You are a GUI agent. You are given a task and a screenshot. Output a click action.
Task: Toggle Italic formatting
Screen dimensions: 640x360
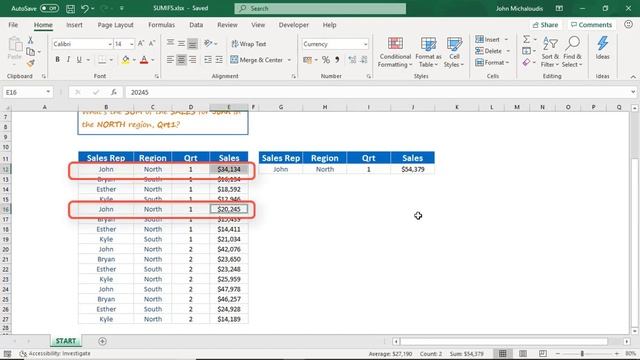[68, 60]
